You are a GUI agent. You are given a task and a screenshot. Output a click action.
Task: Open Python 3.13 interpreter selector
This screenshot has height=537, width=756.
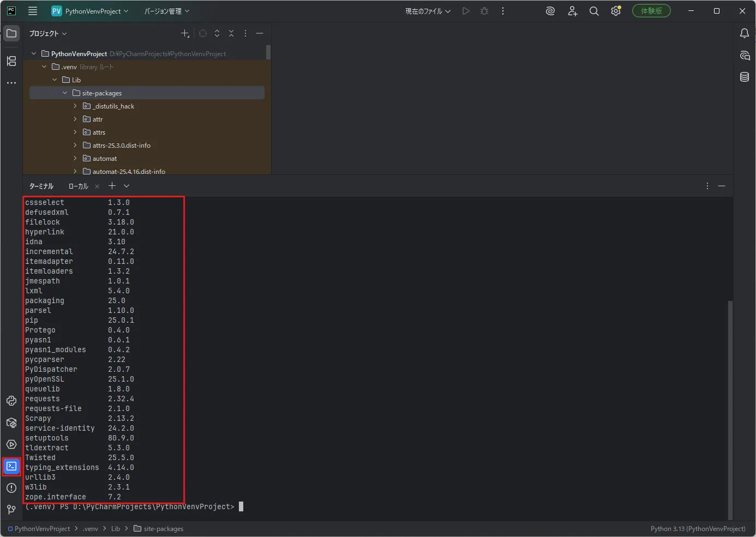point(698,529)
